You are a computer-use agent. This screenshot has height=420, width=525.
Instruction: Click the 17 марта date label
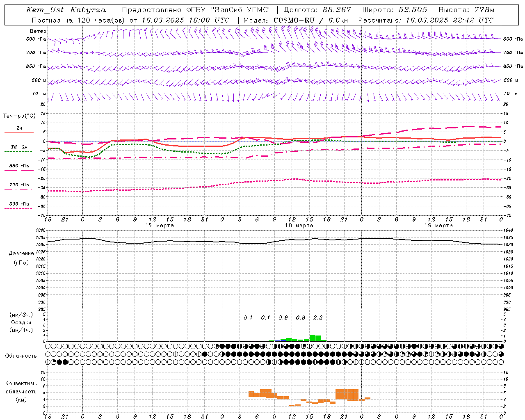(x=160, y=226)
